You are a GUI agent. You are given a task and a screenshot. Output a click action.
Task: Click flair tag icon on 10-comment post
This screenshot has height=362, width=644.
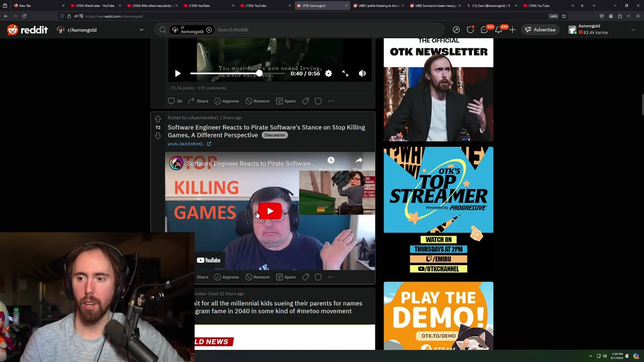[305, 101]
